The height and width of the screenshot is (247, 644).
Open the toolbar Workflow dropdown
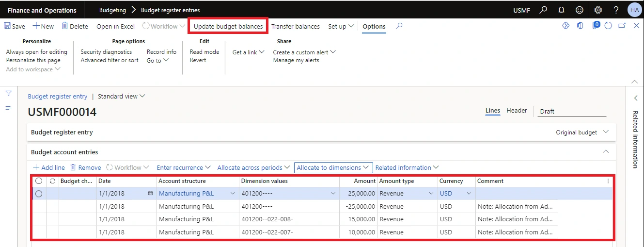(x=163, y=26)
